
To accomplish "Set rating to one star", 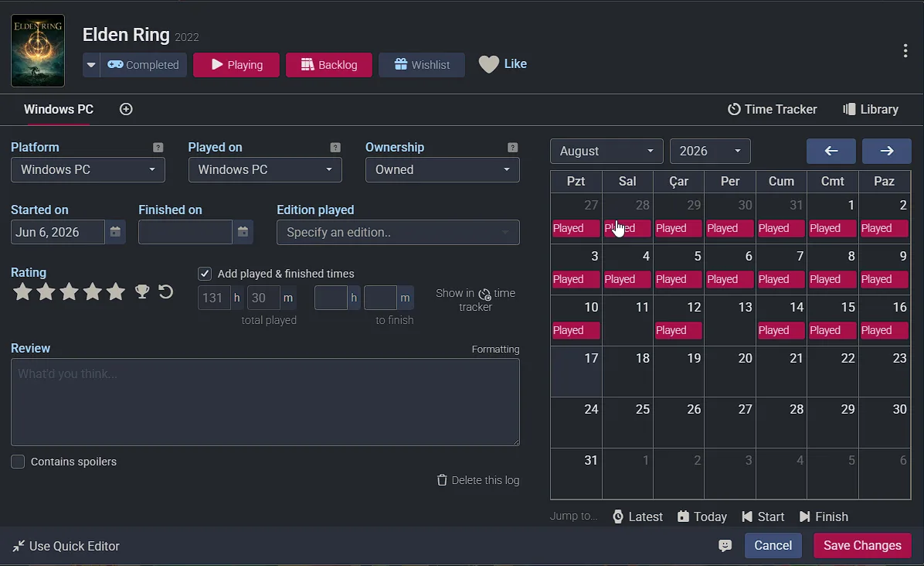I will pos(22,292).
